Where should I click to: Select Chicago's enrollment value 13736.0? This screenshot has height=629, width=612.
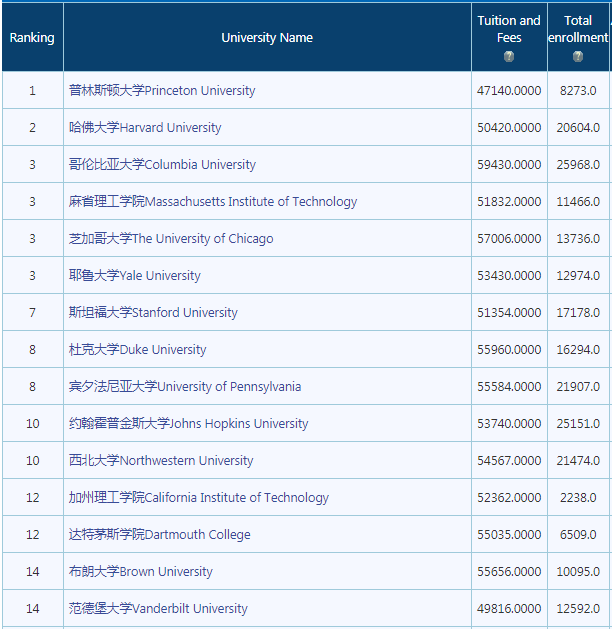578,239
